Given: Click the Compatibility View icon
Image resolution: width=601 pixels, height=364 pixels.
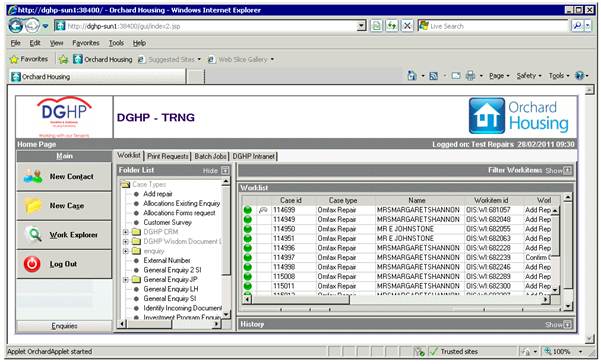Looking at the screenshot, I should coord(376,26).
